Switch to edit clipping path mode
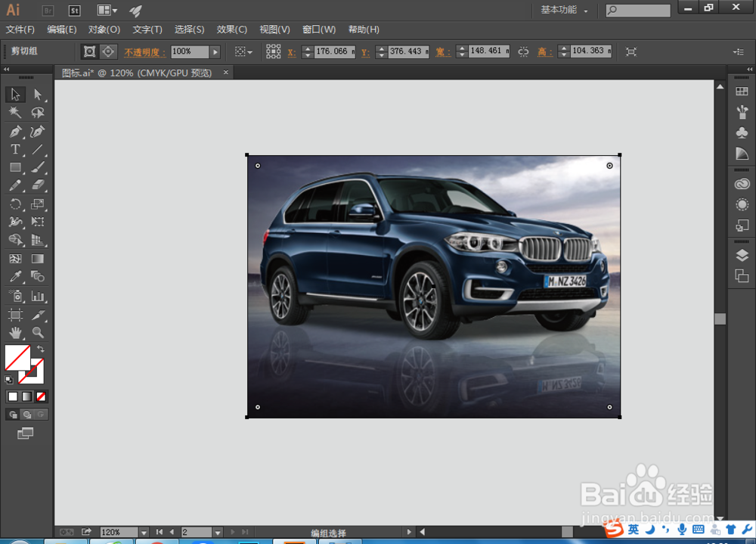 90,51
